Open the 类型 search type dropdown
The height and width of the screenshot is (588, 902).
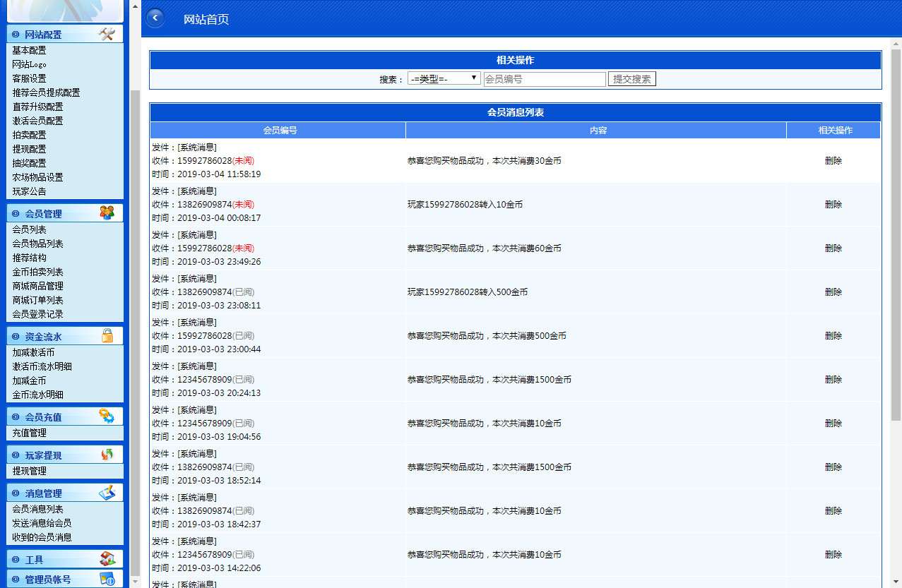point(444,78)
